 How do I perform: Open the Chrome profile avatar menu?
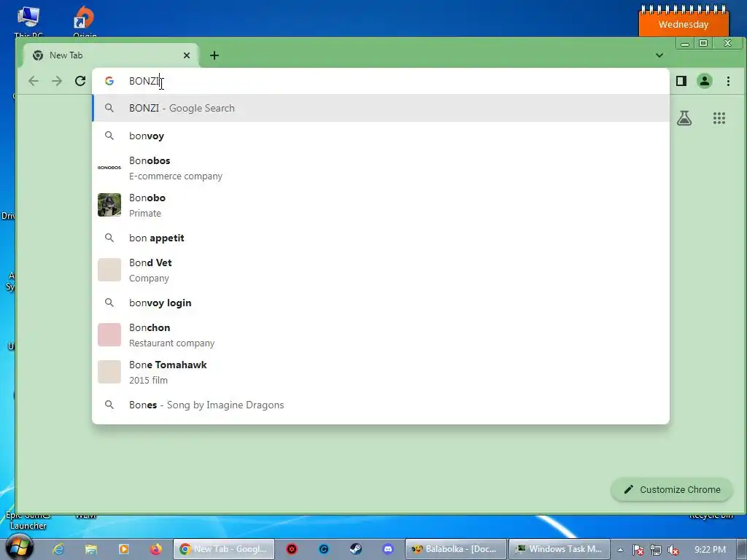(x=705, y=81)
